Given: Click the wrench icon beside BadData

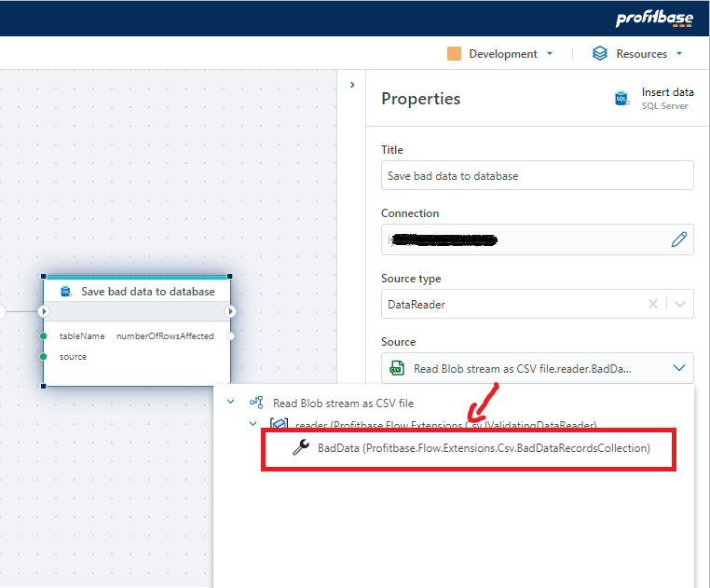Looking at the screenshot, I should (300, 448).
